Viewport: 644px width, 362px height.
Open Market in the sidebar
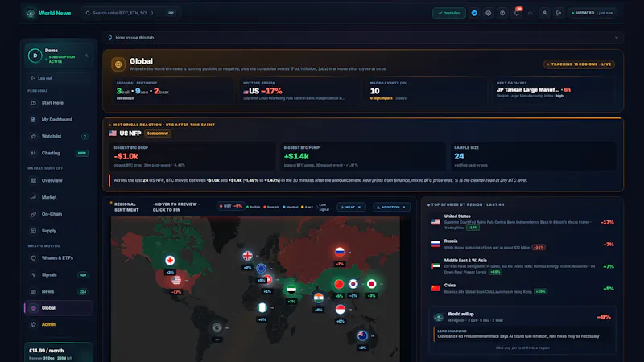58,197
